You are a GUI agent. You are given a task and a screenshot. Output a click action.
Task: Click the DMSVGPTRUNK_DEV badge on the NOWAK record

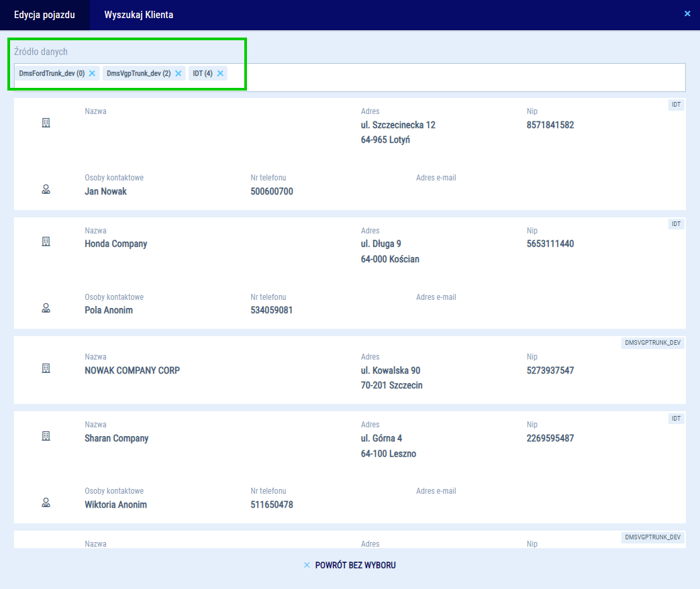[652, 343]
